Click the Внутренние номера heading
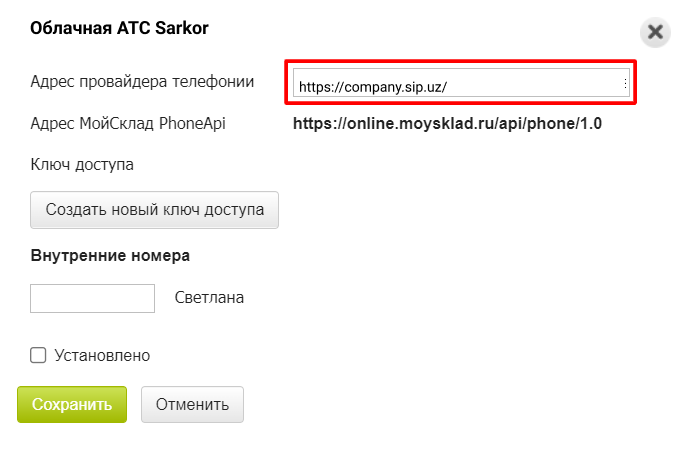Image resolution: width=679 pixels, height=457 pixels. tap(110, 255)
